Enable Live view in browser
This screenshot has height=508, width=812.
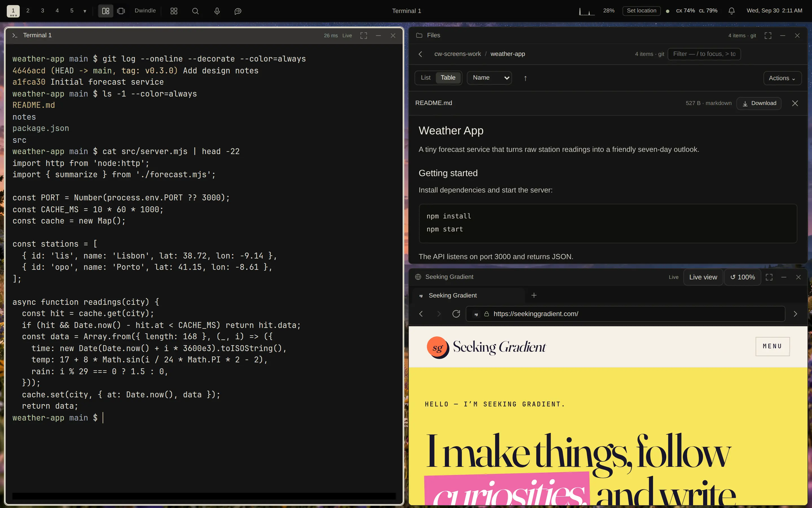click(703, 277)
